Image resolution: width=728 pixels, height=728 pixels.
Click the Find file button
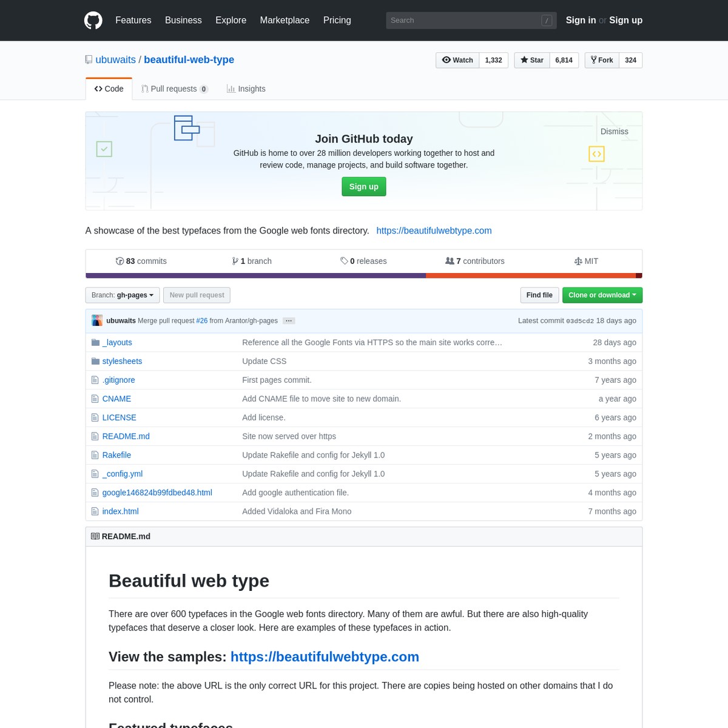pos(539,295)
